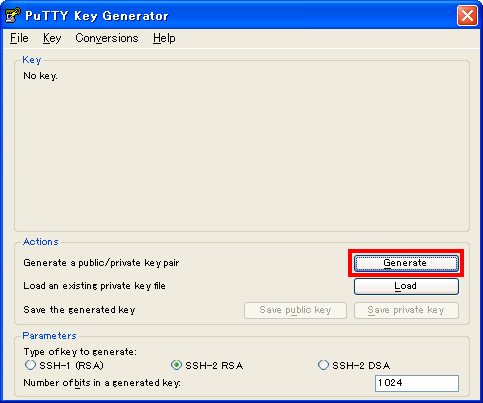The height and width of the screenshot is (403, 483).
Task: Close the PuTTY Key Generator window
Action: [467, 15]
